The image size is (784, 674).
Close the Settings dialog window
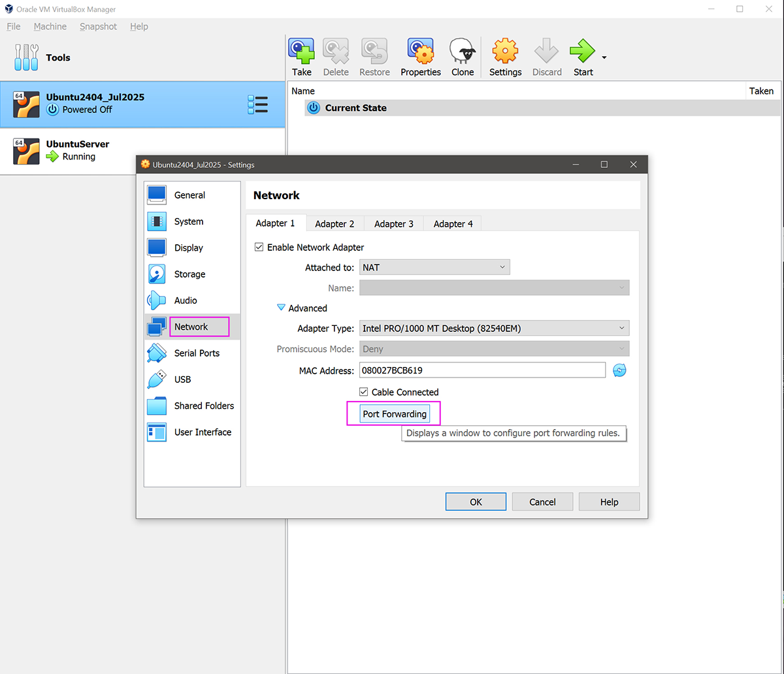coord(633,165)
